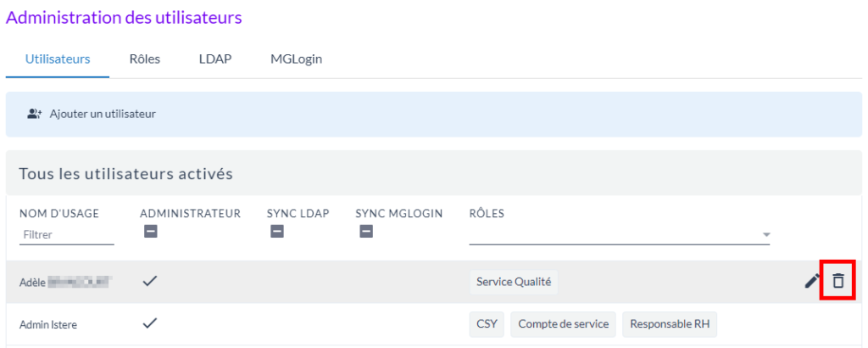This screenshot has width=868, height=348.
Task: Click Admin Istere's administrator checkmark
Action: 150,323
